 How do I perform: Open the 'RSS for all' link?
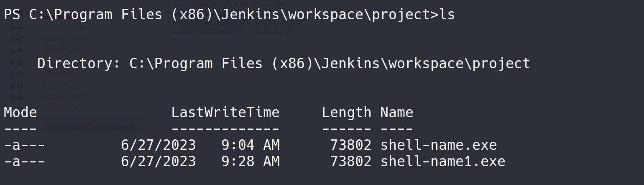point(68,126)
